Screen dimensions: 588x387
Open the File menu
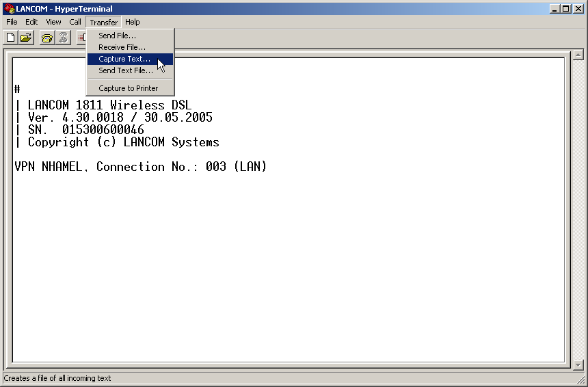click(12, 22)
